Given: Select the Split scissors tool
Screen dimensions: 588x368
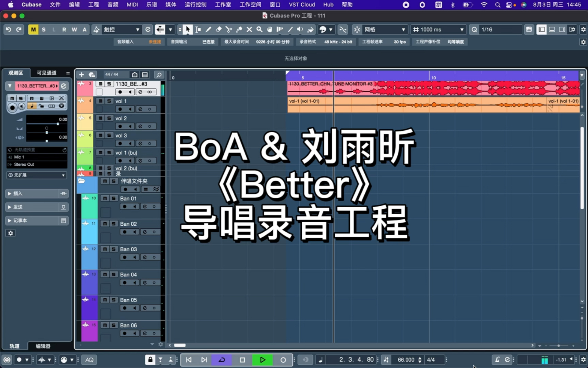Looking at the screenshot, I should 229,30.
